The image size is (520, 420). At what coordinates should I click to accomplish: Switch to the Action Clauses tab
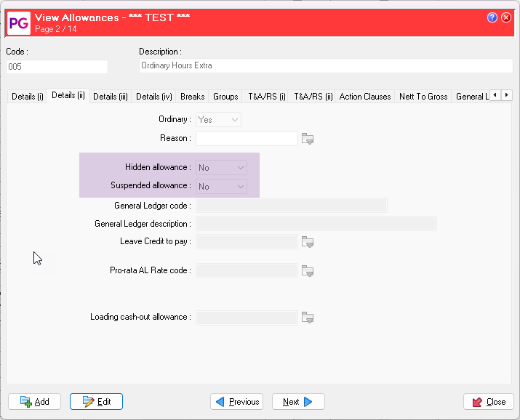coord(365,97)
